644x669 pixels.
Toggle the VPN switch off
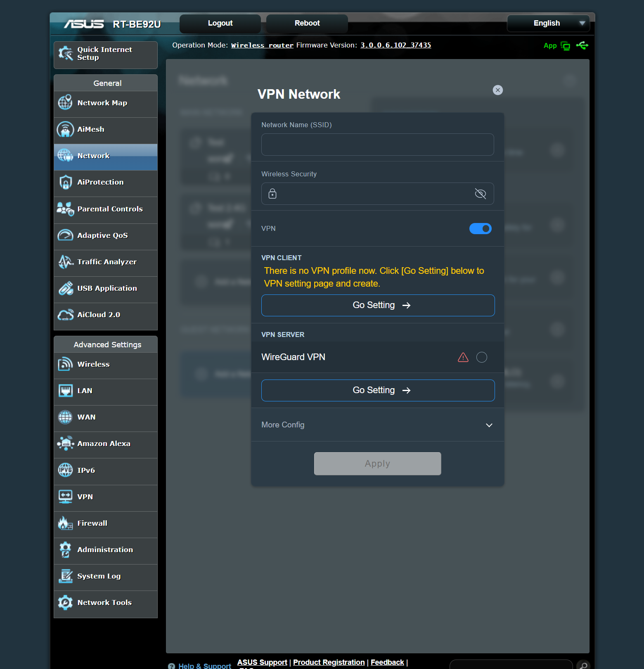[481, 228]
